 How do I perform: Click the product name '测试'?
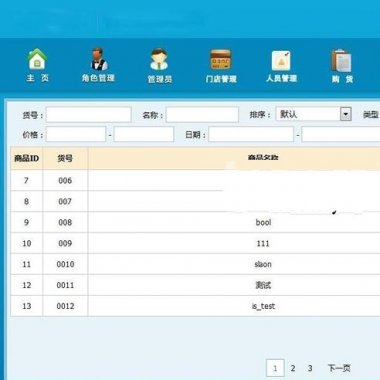tap(263, 285)
